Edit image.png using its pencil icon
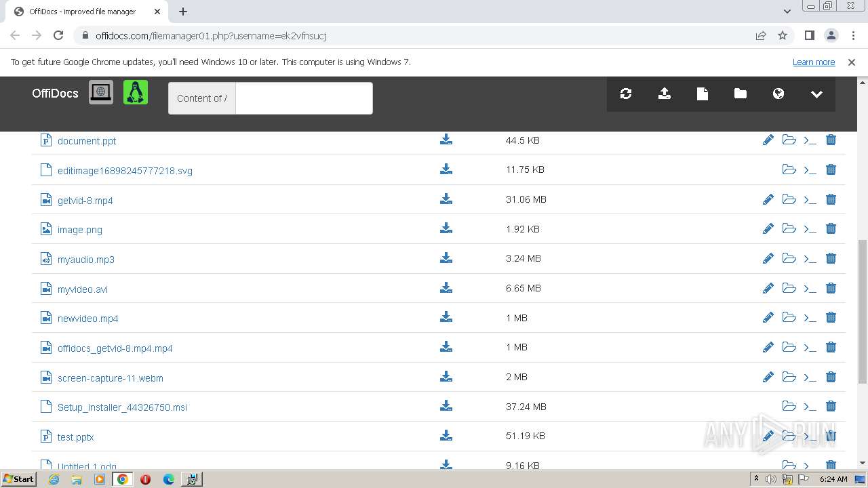The image size is (868, 488). (768, 228)
